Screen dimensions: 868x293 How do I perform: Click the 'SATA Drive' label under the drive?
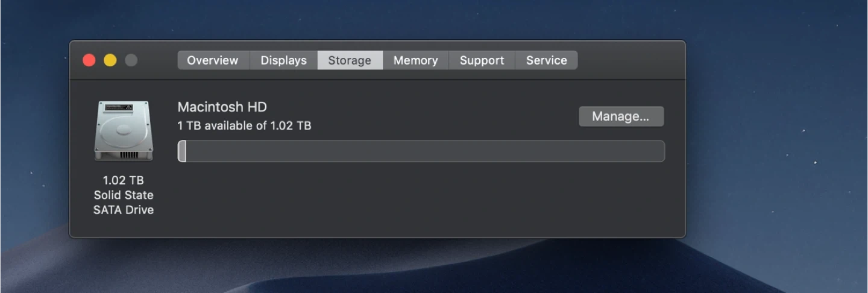tap(124, 210)
